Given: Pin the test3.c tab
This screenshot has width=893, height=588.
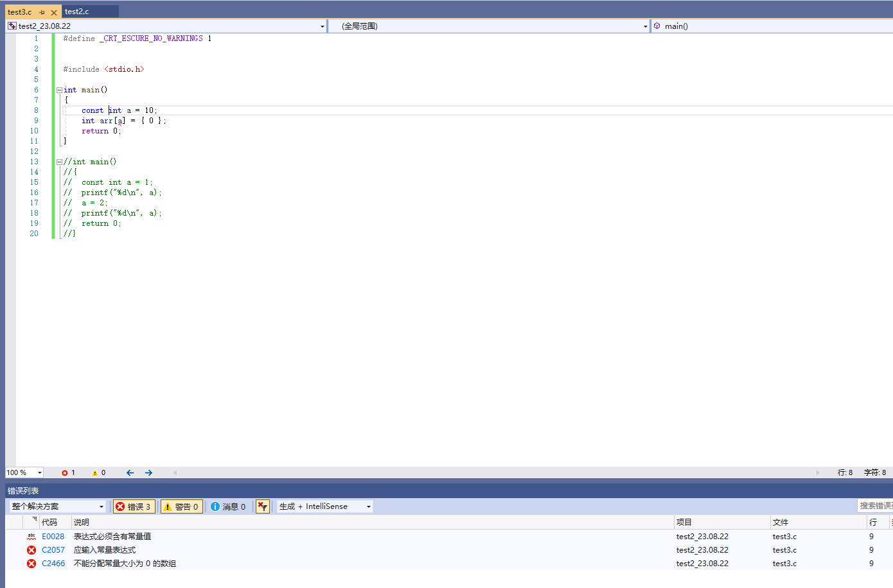Looking at the screenshot, I should [42, 12].
